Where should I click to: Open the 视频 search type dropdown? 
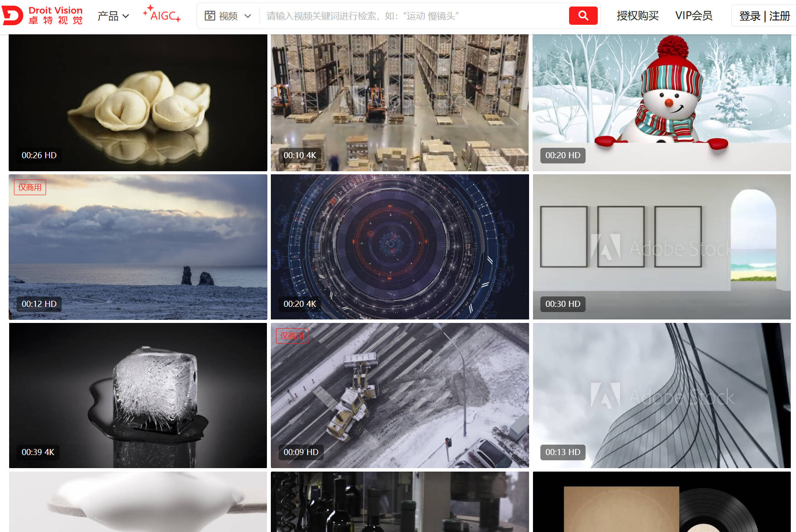(x=228, y=16)
